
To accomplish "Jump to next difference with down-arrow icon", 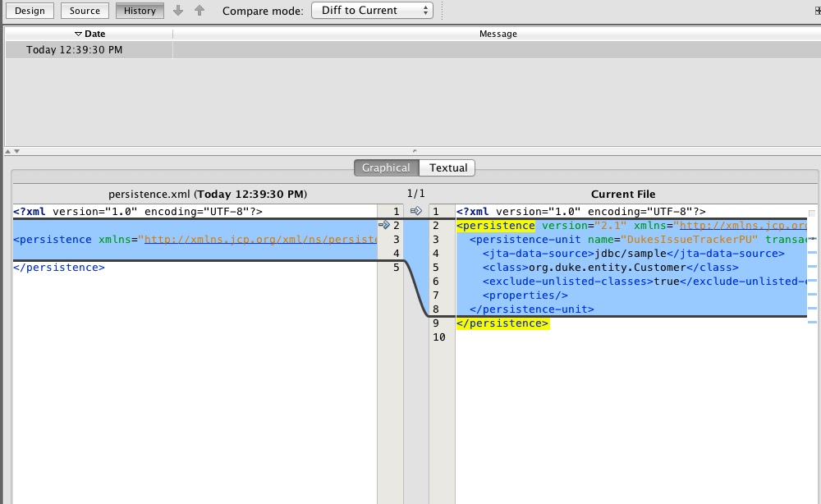I will pyautogui.click(x=177, y=10).
